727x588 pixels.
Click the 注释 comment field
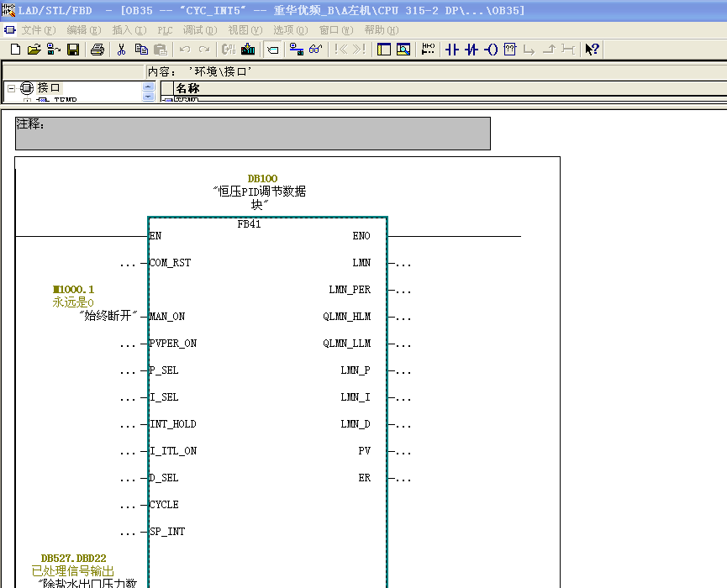point(253,134)
